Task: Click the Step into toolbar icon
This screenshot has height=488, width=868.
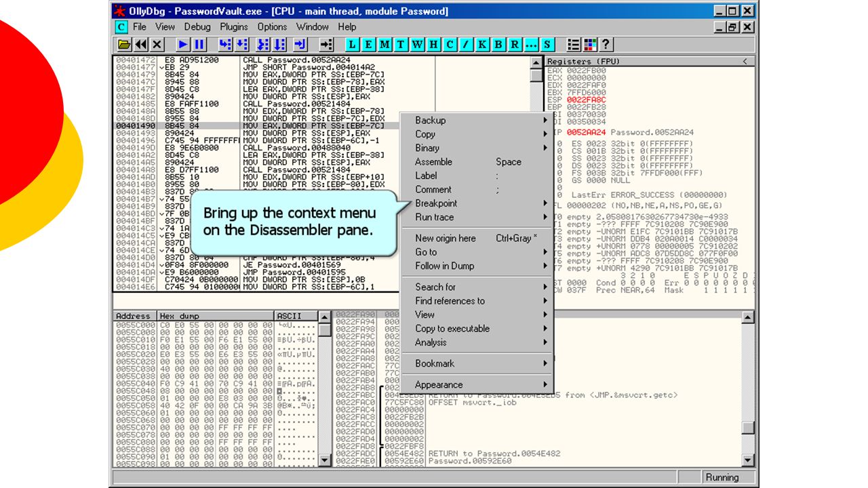Action: click(225, 45)
